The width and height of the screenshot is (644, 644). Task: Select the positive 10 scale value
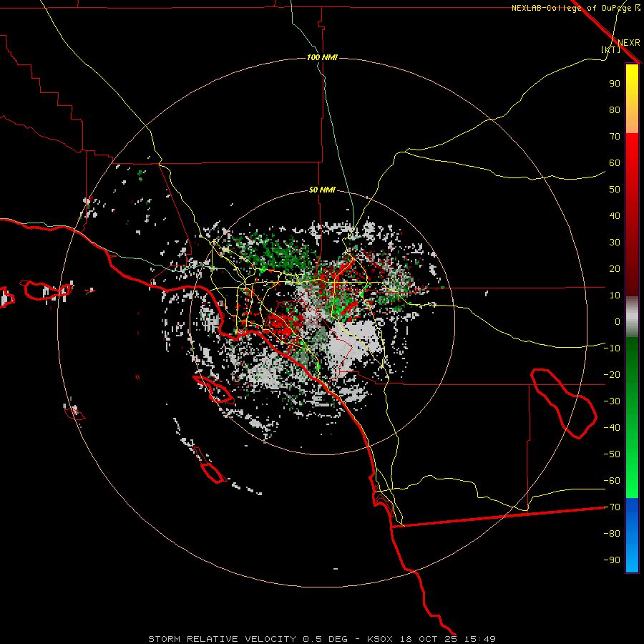(615, 296)
